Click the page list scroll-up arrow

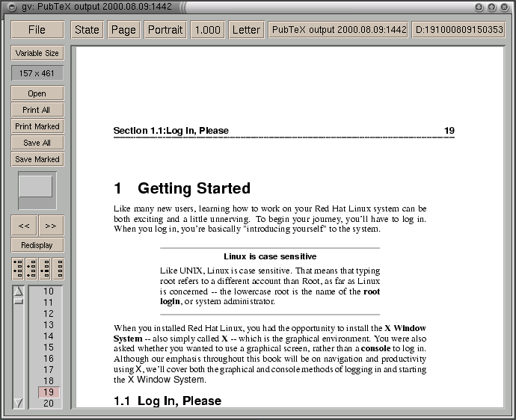(19, 291)
